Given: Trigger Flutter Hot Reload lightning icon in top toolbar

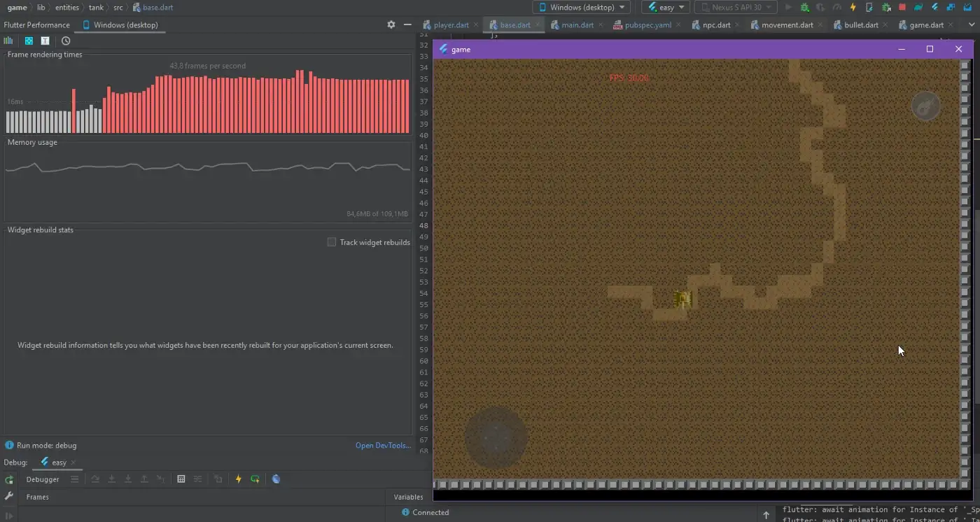Looking at the screenshot, I should click(x=853, y=7).
